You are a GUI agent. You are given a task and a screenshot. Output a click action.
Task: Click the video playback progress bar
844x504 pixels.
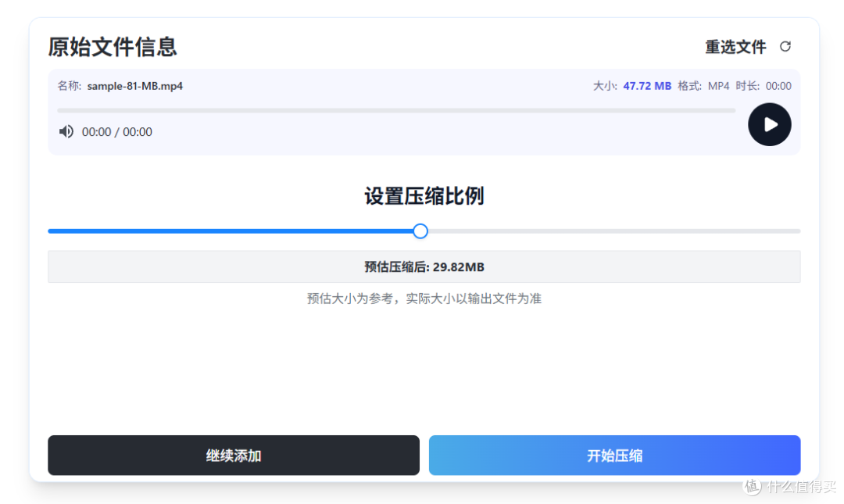pyautogui.click(x=396, y=110)
